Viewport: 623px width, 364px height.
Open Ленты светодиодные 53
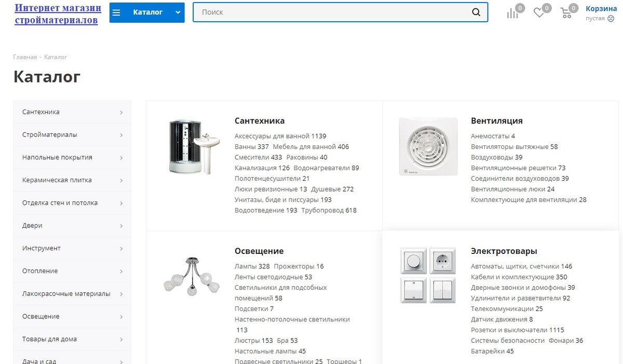click(x=273, y=277)
